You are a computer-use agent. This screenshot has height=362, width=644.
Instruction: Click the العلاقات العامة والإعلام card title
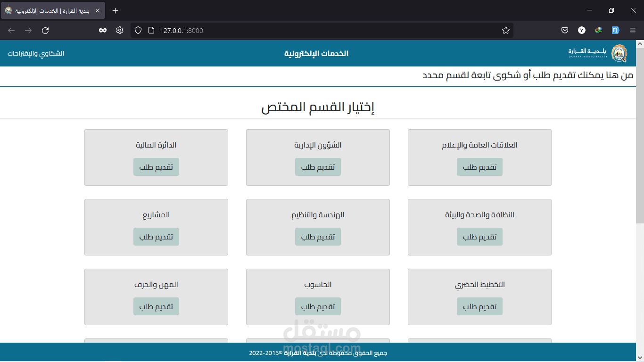(479, 145)
